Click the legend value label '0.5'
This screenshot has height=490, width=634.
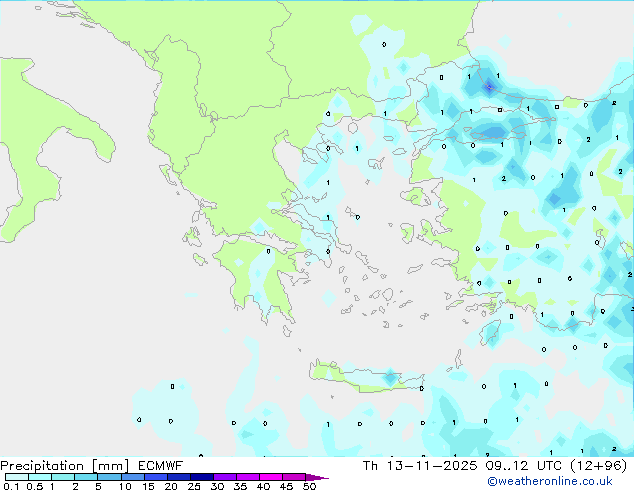click(x=35, y=486)
